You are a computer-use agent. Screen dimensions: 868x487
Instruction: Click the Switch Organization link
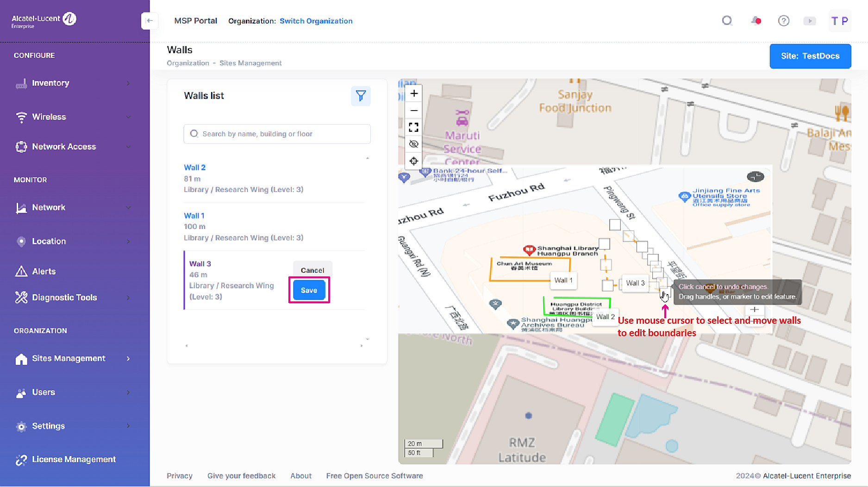pyautogui.click(x=316, y=21)
